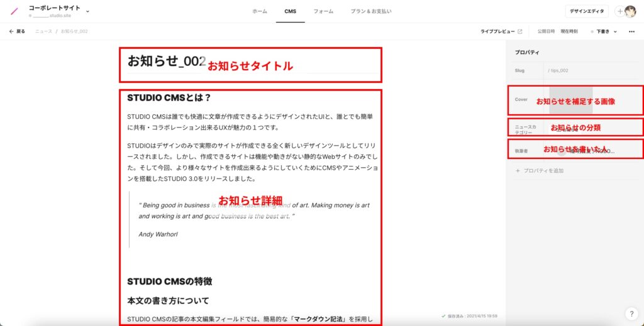The image size is (644, 326).
Task: Open the user avatar profile
Action: click(x=630, y=11)
